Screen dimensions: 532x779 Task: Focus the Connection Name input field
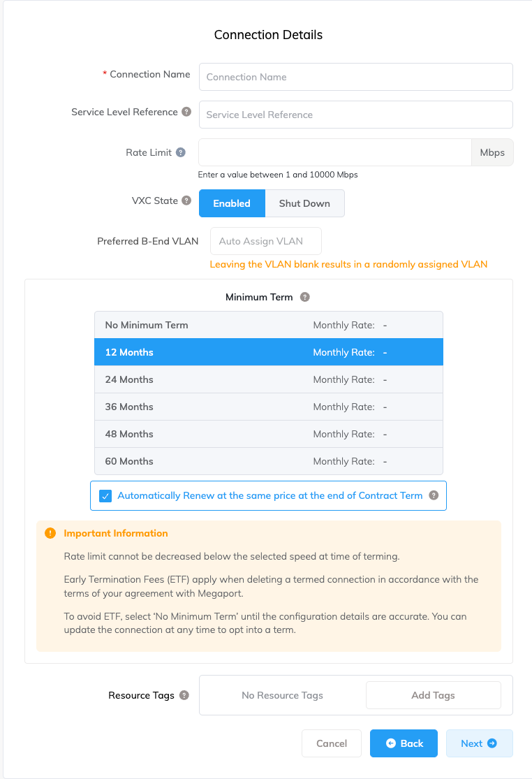pos(355,77)
